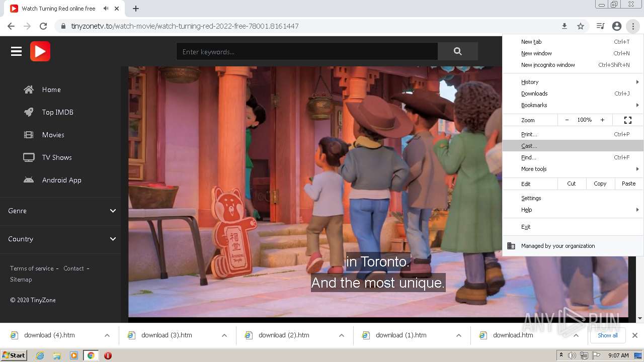The height and width of the screenshot is (362, 644).
Task: Go back in browser history
Action: pyautogui.click(x=11, y=26)
